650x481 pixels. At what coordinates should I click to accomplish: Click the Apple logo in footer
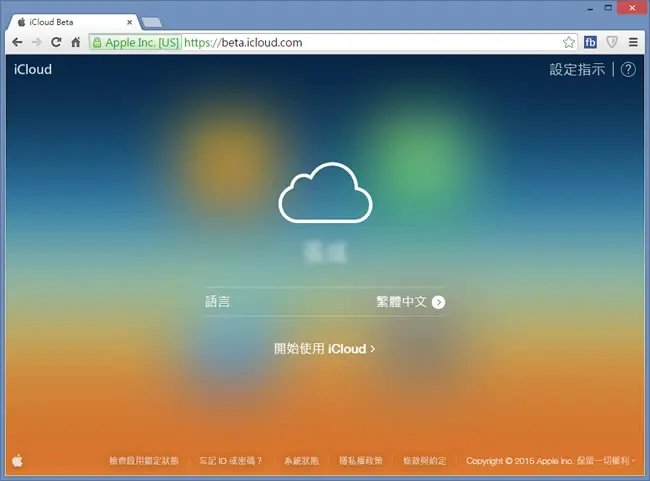(x=17, y=460)
